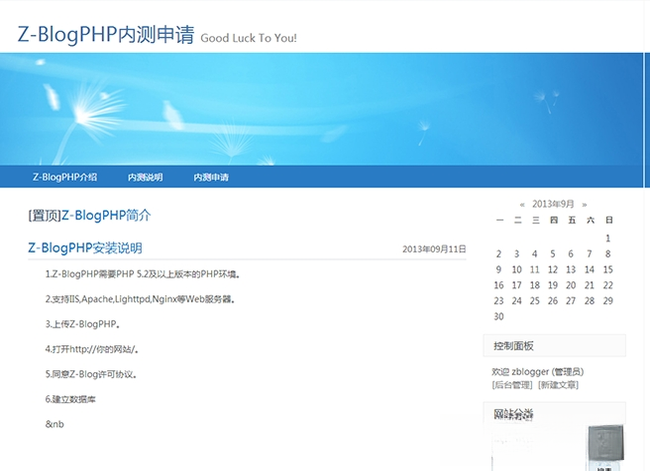Select calendar day 20

pos(571,285)
